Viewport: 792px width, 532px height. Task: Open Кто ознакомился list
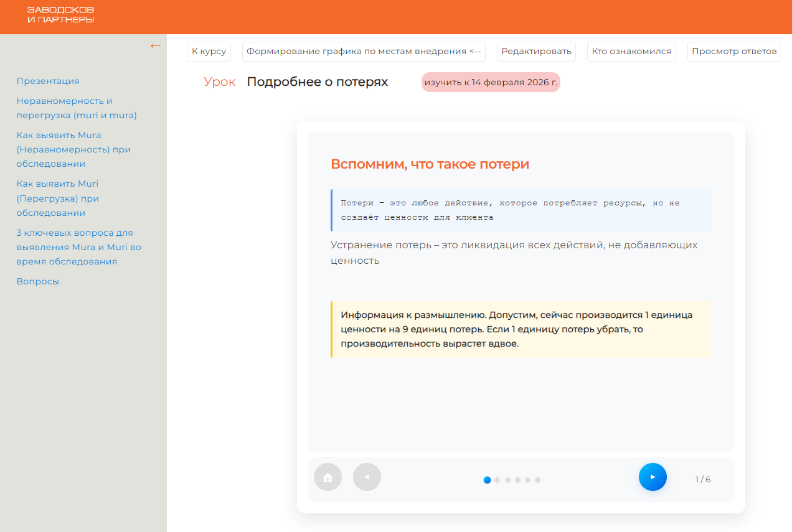631,52
